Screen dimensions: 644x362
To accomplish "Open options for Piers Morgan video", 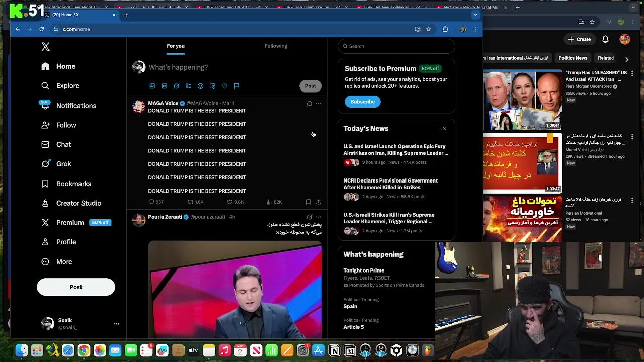I will (632, 73).
